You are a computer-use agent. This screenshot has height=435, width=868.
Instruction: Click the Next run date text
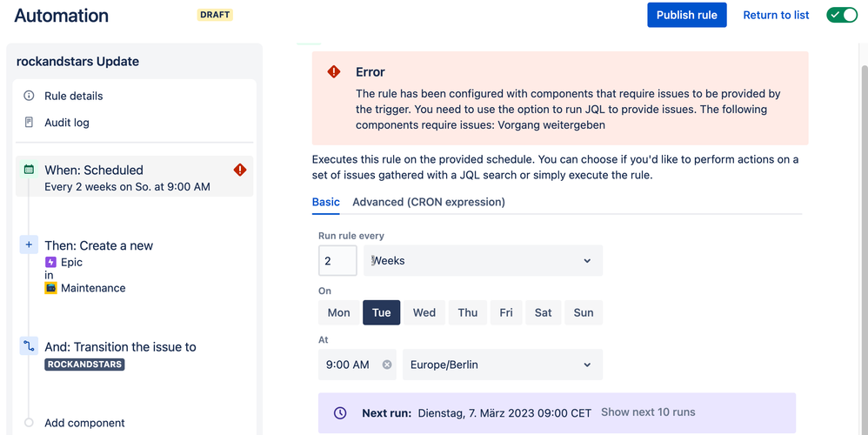504,413
